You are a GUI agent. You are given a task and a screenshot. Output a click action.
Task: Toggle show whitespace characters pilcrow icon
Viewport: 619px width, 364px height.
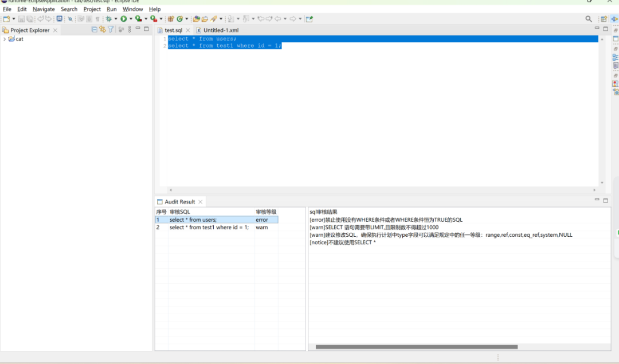(x=97, y=19)
